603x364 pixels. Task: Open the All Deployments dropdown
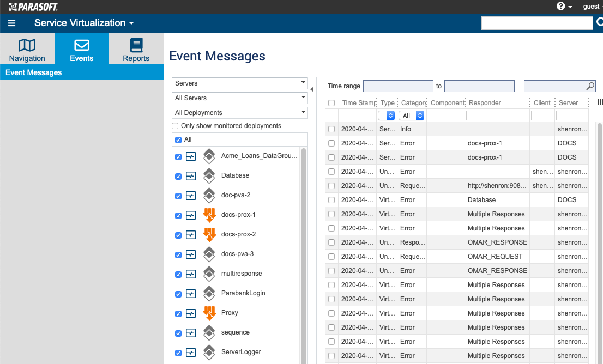[239, 113]
